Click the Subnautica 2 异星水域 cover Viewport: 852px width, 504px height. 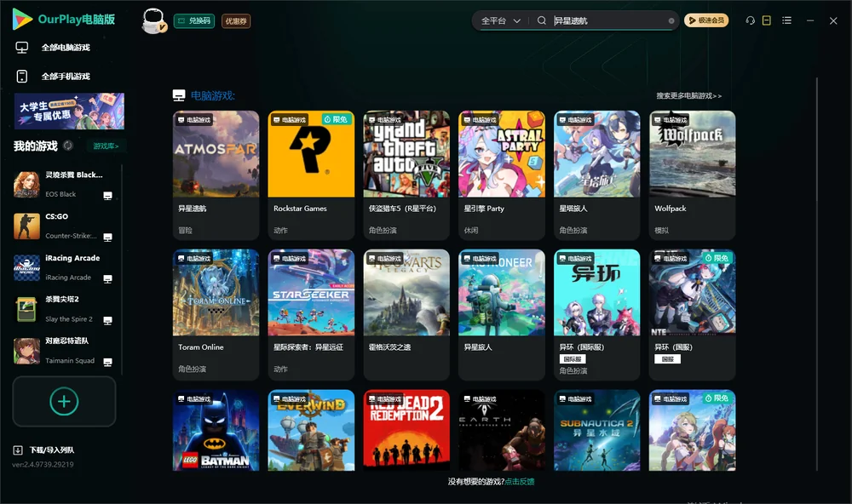tap(597, 431)
